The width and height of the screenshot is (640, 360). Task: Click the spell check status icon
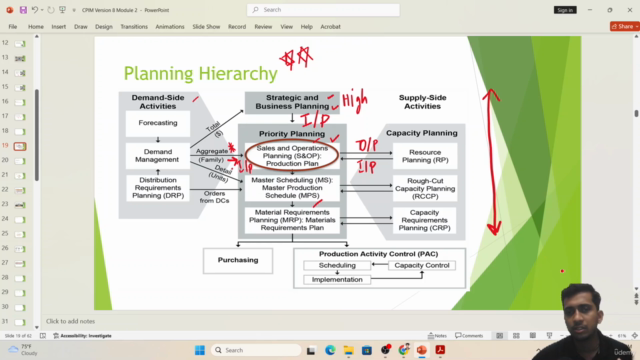[x=43, y=336]
